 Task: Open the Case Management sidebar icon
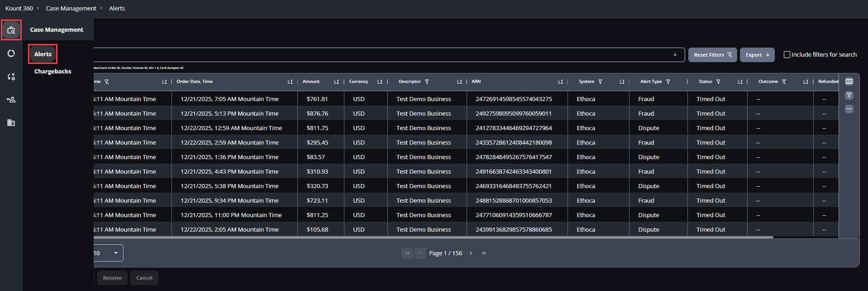[11, 30]
